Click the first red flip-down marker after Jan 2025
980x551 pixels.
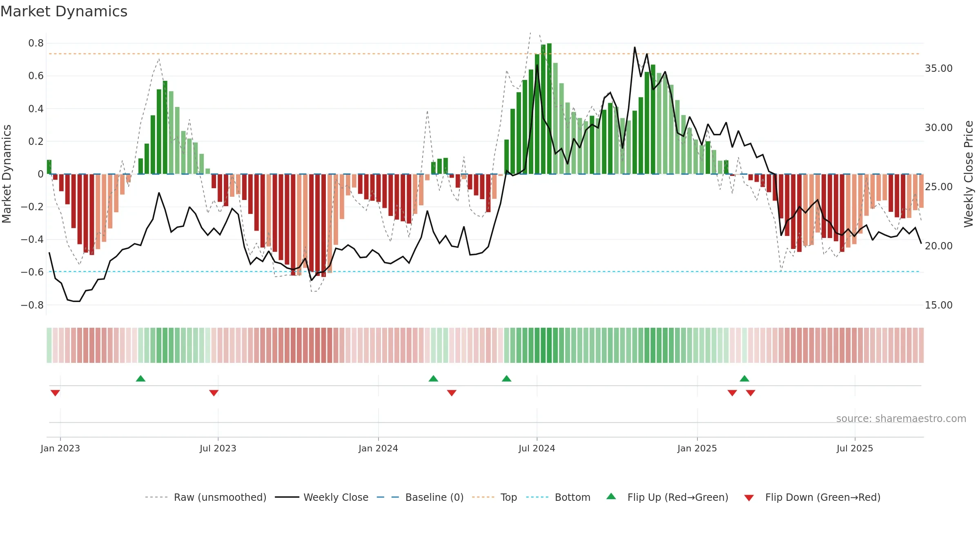coord(732,393)
